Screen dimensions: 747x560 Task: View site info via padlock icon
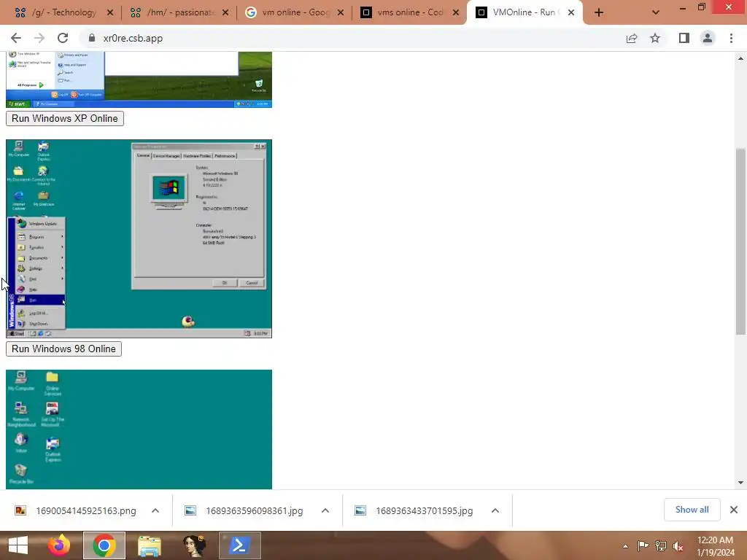pos(92,38)
